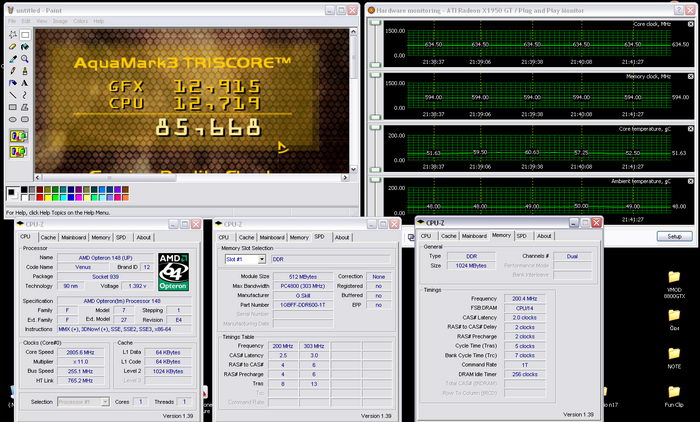Viewport: 700px width, 422px height.
Task: Select the Free-Form Select tool in Paint
Action: click(12, 34)
